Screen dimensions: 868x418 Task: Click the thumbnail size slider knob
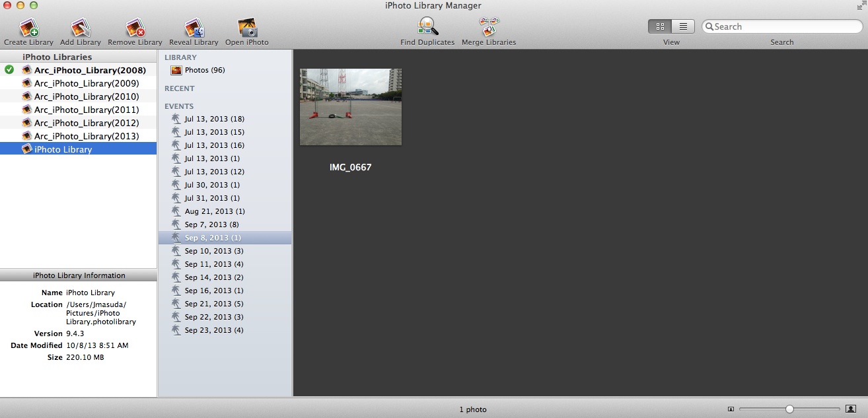(x=789, y=409)
